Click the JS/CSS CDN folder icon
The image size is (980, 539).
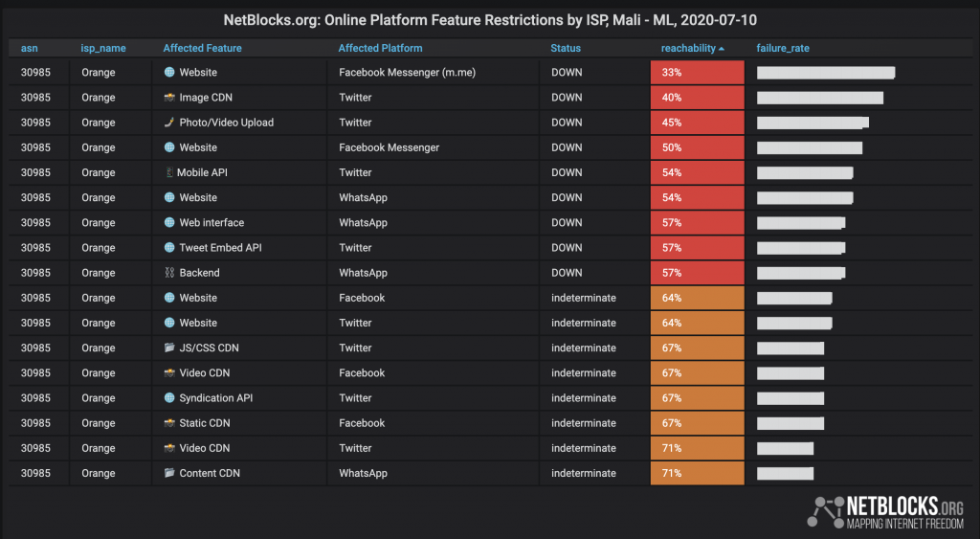pos(169,347)
